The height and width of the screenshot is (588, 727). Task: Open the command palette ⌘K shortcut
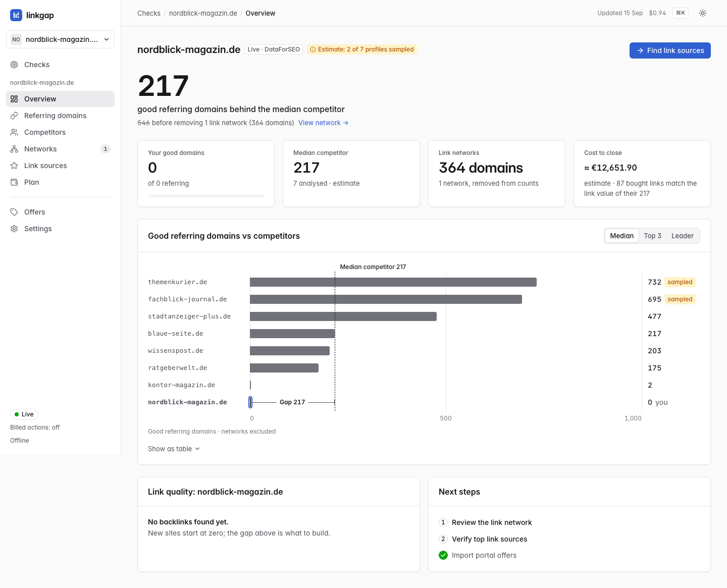coord(681,13)
